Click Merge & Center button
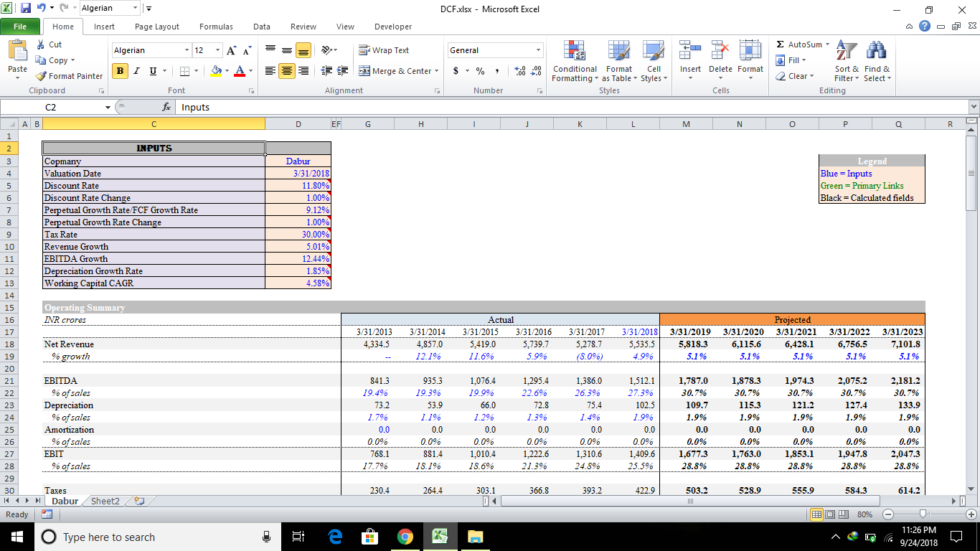The image size is (980, 551). (395, 71)
